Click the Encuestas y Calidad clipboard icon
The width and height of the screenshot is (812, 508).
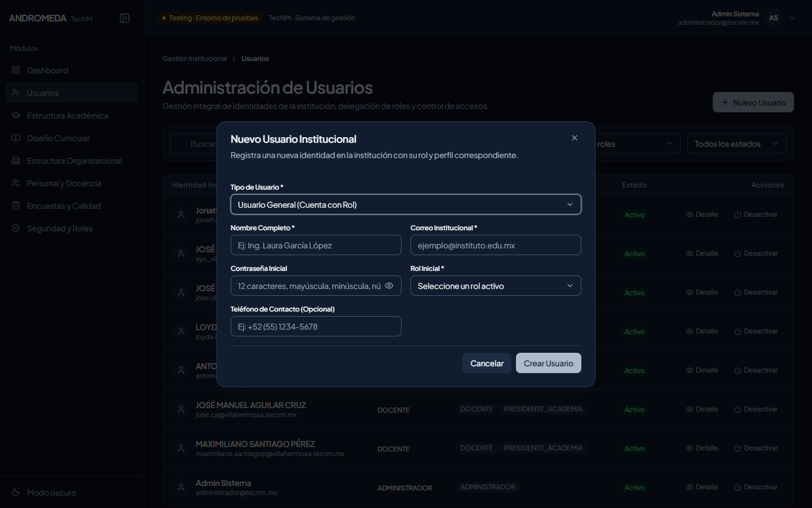(16, 206)
